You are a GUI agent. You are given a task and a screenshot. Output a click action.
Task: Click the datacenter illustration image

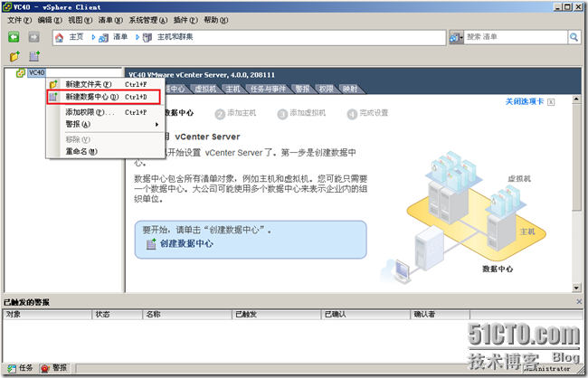463,216
